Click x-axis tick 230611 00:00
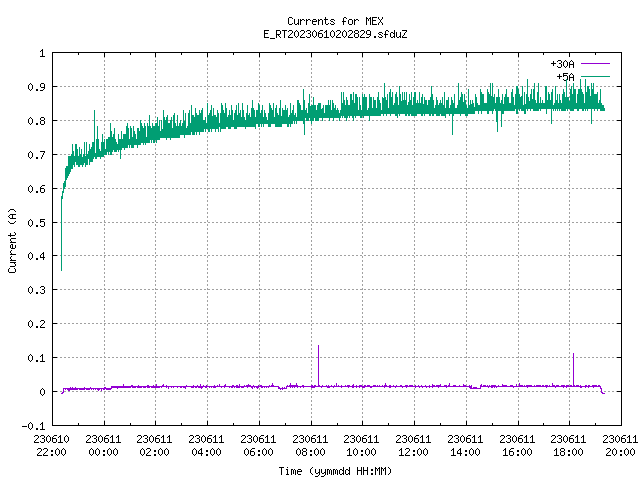Image resolution: width=640 pixels, height=480 pixels. pyautogui.click(x=103, y=445)
